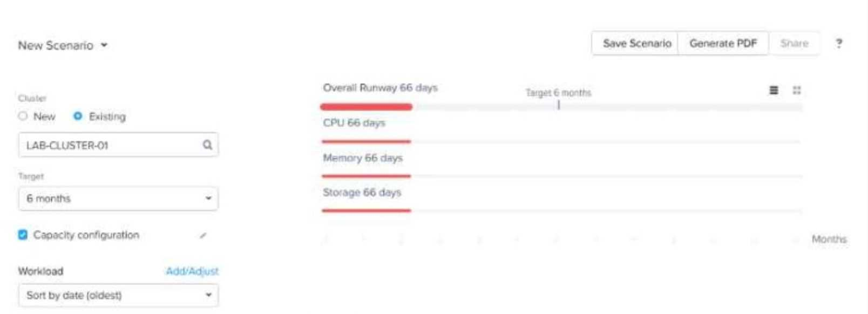Switch to list view icon
The image size is (868, 314).
coord(774,90)
